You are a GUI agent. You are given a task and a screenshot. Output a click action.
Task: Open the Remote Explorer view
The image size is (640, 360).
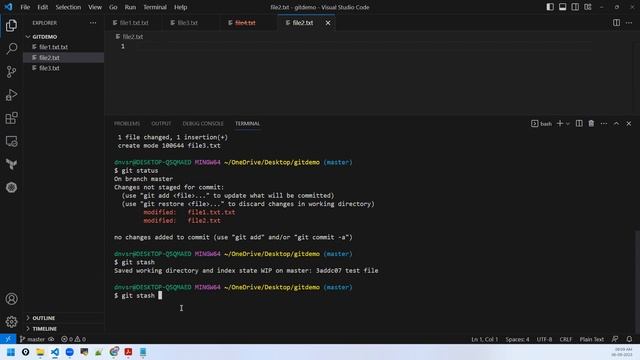(x=11, y=141)
